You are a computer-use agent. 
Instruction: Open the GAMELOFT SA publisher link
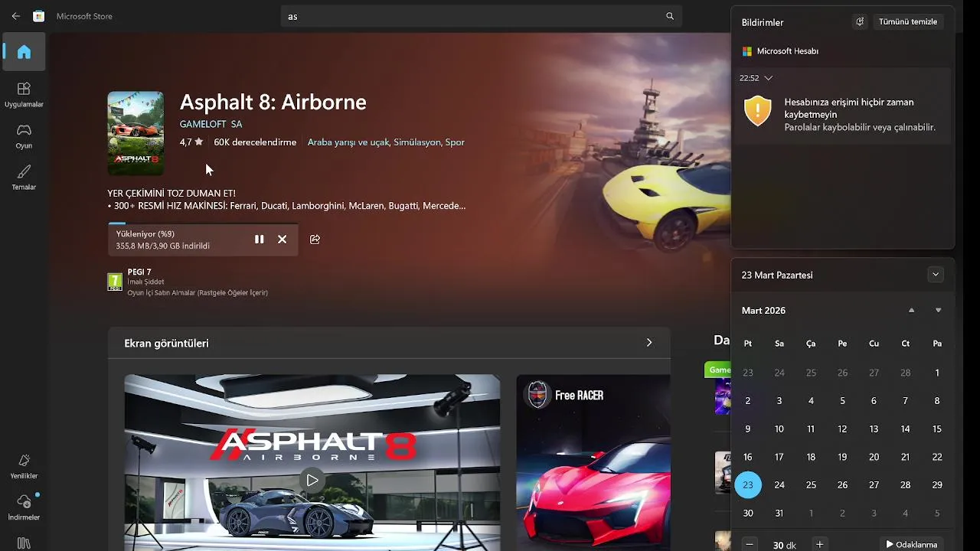[211, 124]
